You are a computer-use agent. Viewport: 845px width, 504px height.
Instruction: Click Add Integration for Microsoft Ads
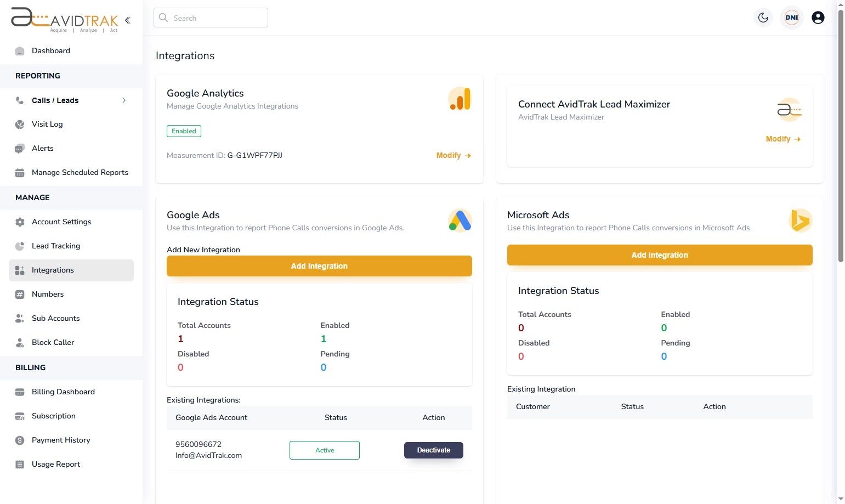[x=659, y=254]
